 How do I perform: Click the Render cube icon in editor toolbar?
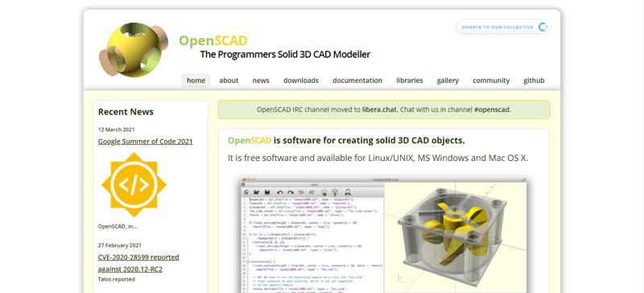pos(335,192)
